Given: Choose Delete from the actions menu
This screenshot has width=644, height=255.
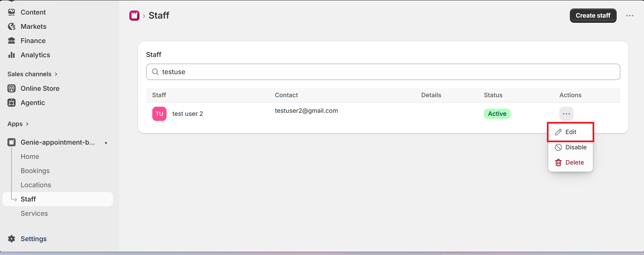Looking at the screenshot, I should click(x=571, y=163).
